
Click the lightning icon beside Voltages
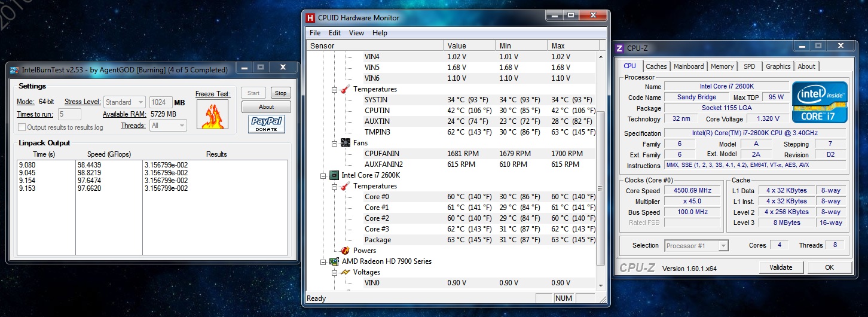pos(345,272)
